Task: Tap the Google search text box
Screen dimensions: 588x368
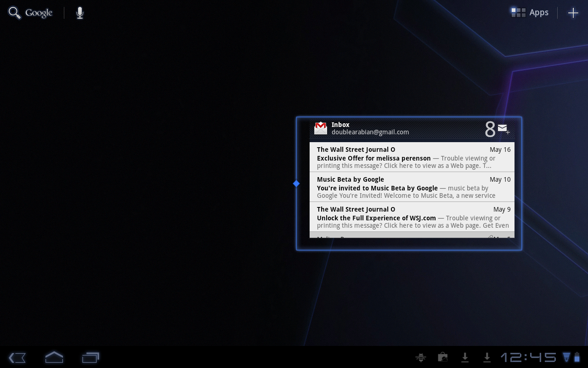Action: click(x=39, y=13)
